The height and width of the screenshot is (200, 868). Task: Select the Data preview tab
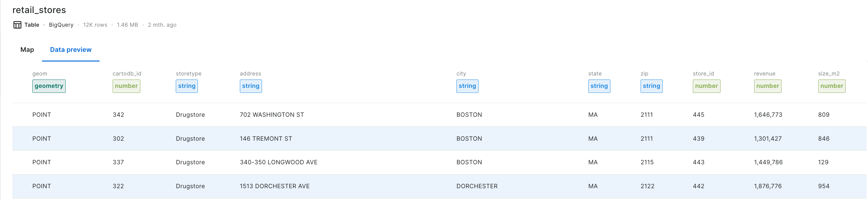point(71,50)
